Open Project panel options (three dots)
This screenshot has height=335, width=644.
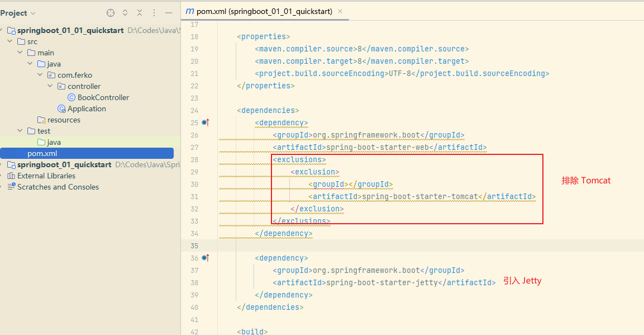tap(154, 13)
